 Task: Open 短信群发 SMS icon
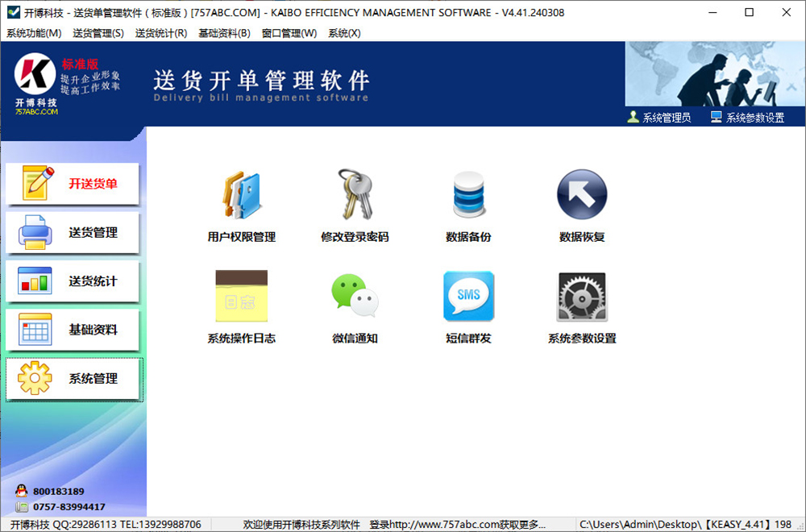468,296
